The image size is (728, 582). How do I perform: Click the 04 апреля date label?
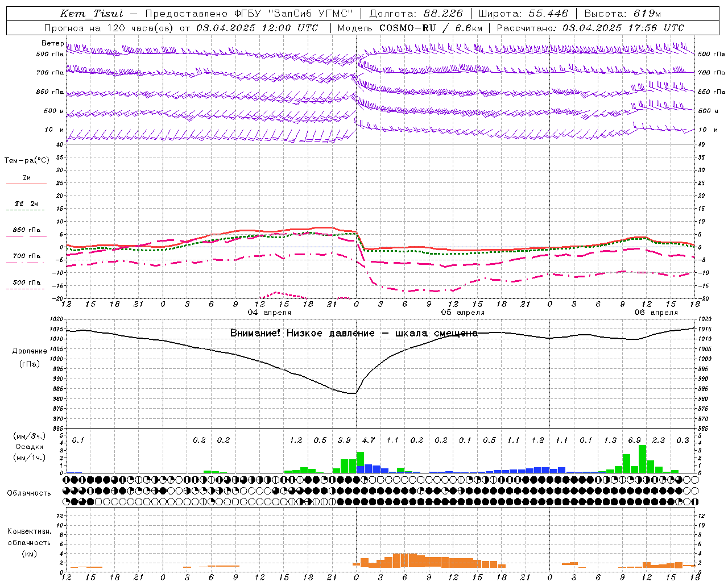pos(270,313)
